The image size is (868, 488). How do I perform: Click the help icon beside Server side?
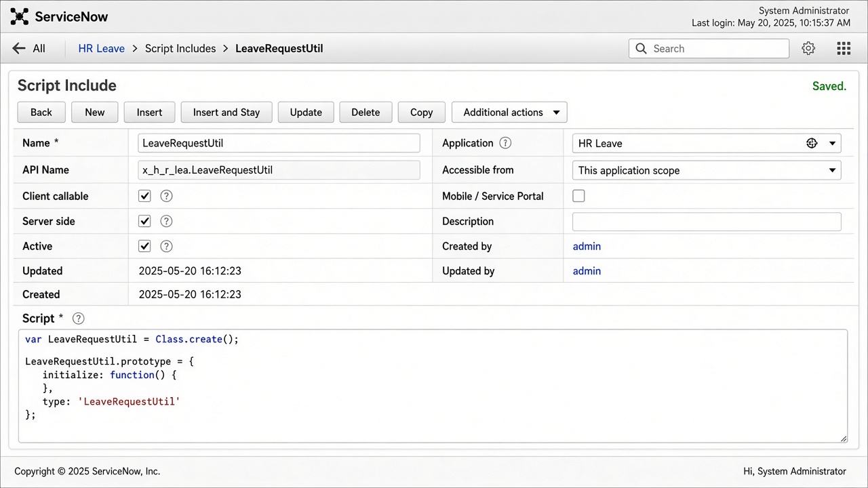(x=167, y=221)
